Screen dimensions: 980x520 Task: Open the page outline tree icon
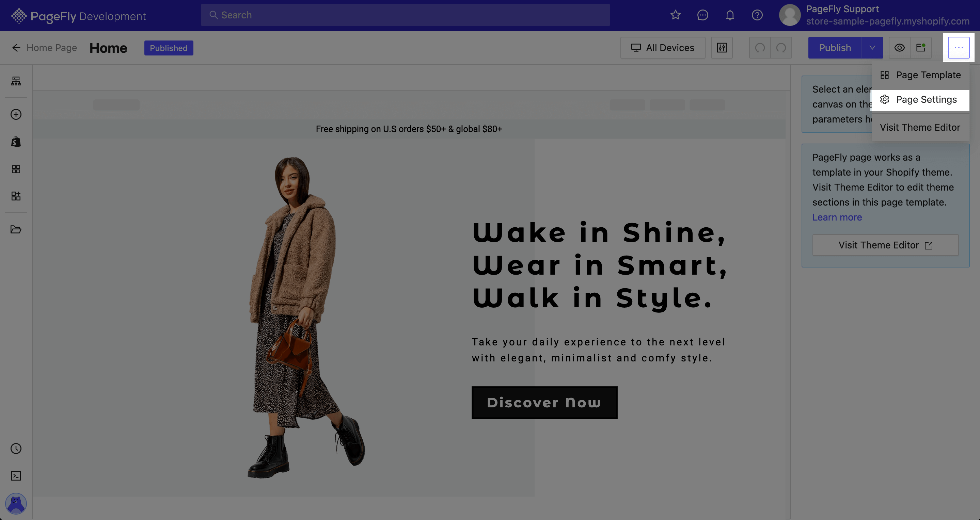16,81
